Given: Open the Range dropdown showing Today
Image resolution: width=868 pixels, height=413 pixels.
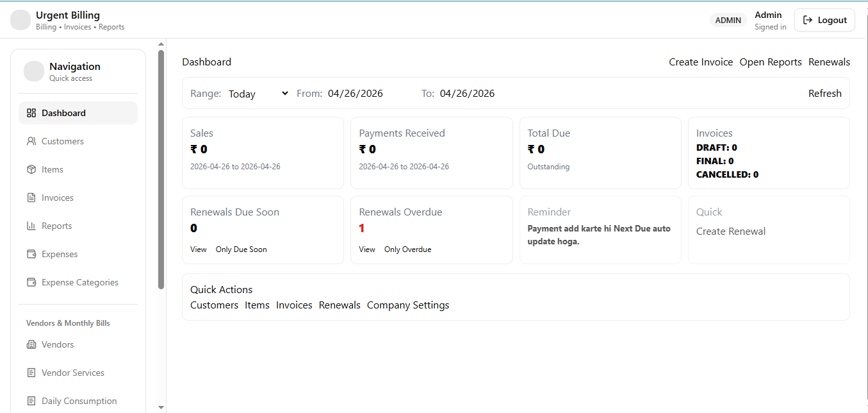Looking at the screenshot, I should pyautogui.click(x=256, y=94).
